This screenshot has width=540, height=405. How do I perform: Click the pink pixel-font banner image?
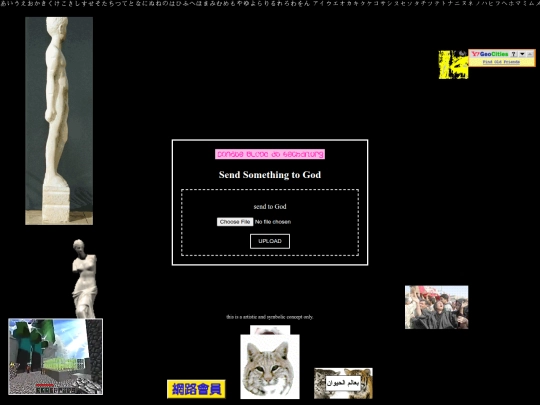pos(270,154)
